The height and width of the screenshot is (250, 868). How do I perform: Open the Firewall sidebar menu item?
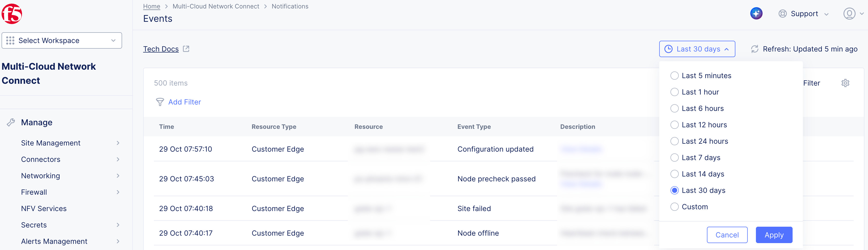tap(34, 192)
